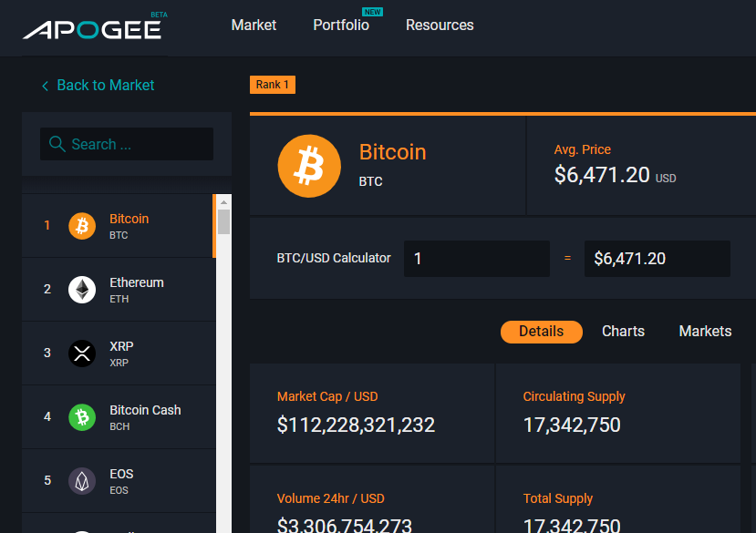Click the search magnifier icon
This screenshot has height=533, width=756.
[x=57, y=144]
